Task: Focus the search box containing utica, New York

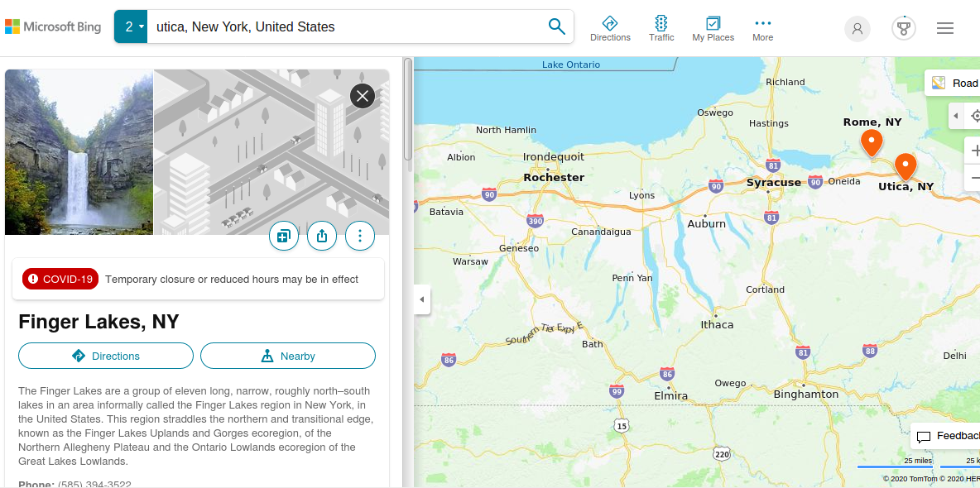Action: [x=343, y=26]
